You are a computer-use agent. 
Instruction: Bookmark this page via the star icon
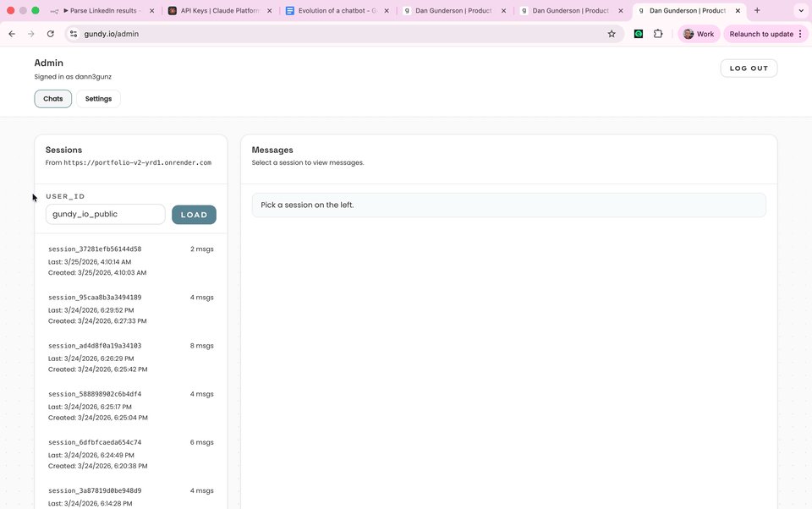tap(612, 35)
